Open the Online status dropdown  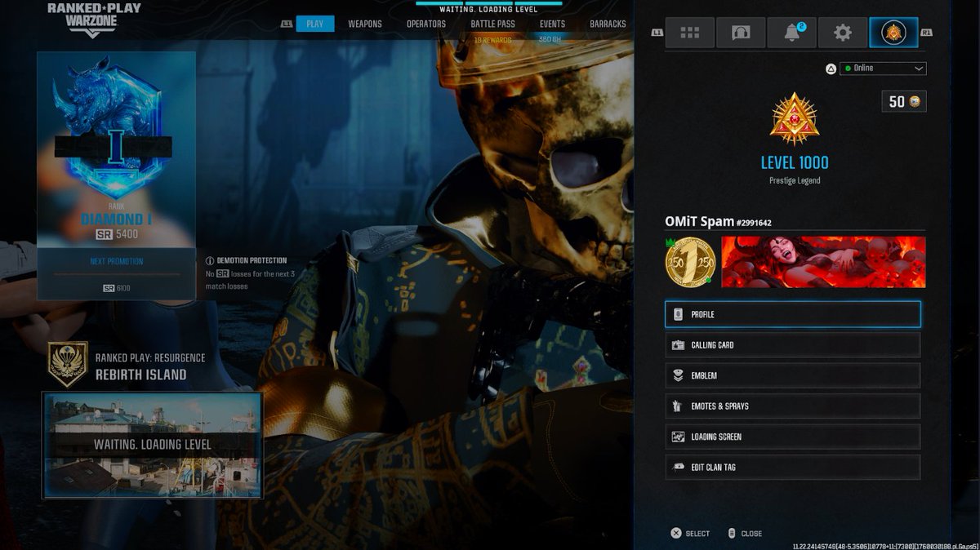coord(883,69)
